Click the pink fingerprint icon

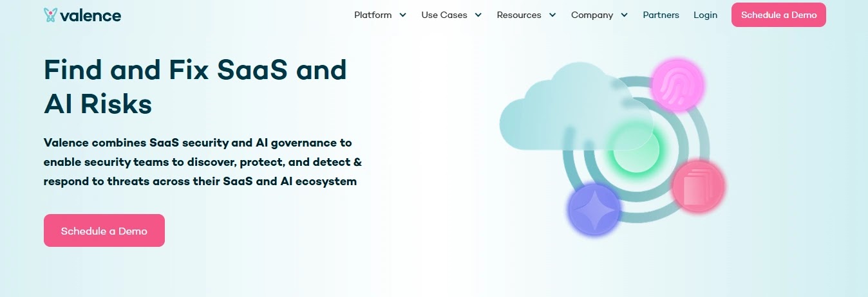[x=677, y=85]
